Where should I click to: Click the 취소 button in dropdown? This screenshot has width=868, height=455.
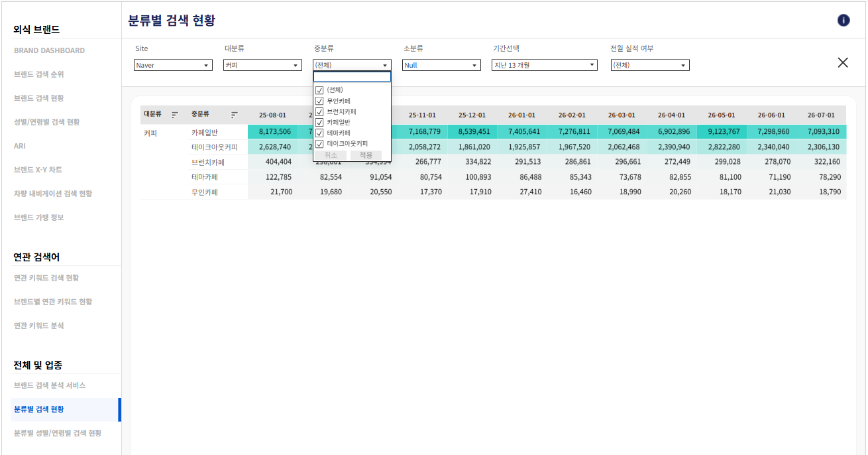pyautogui.click(x=331, y=155)
